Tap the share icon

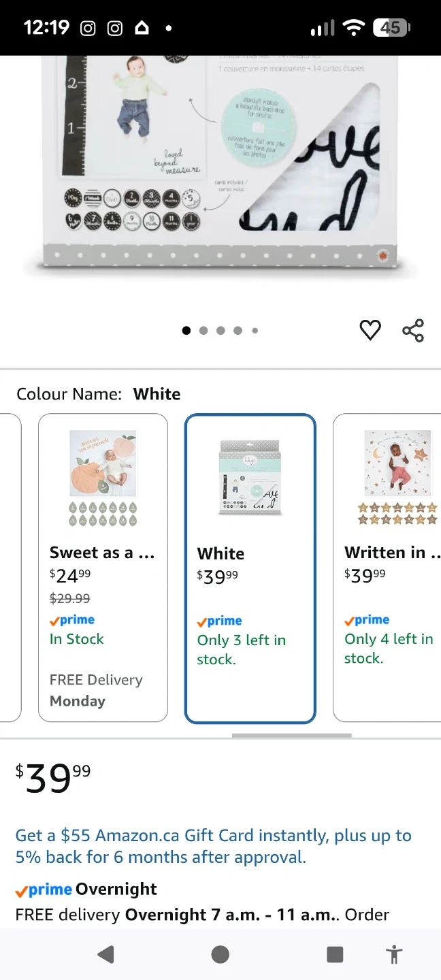click(x=413, y=331)
